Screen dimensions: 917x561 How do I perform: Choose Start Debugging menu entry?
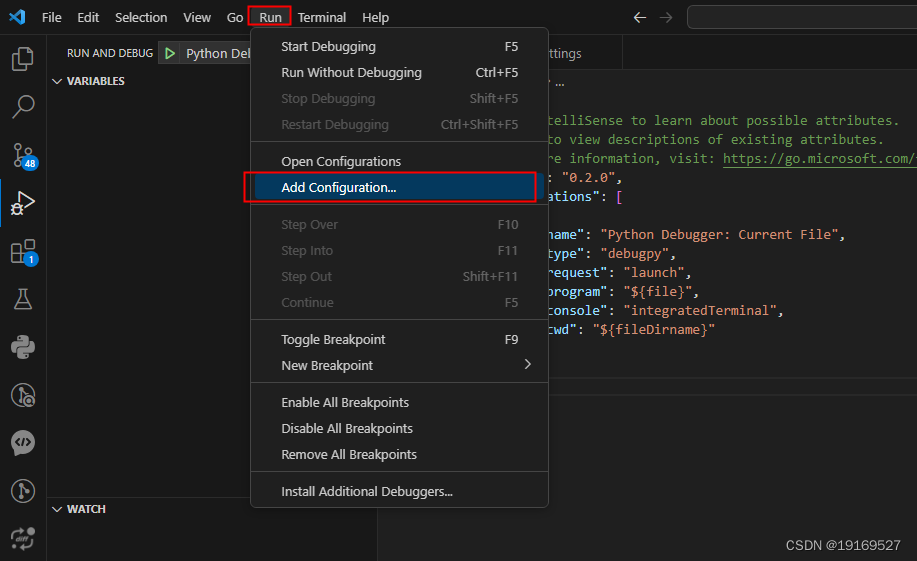pos(399,47)
